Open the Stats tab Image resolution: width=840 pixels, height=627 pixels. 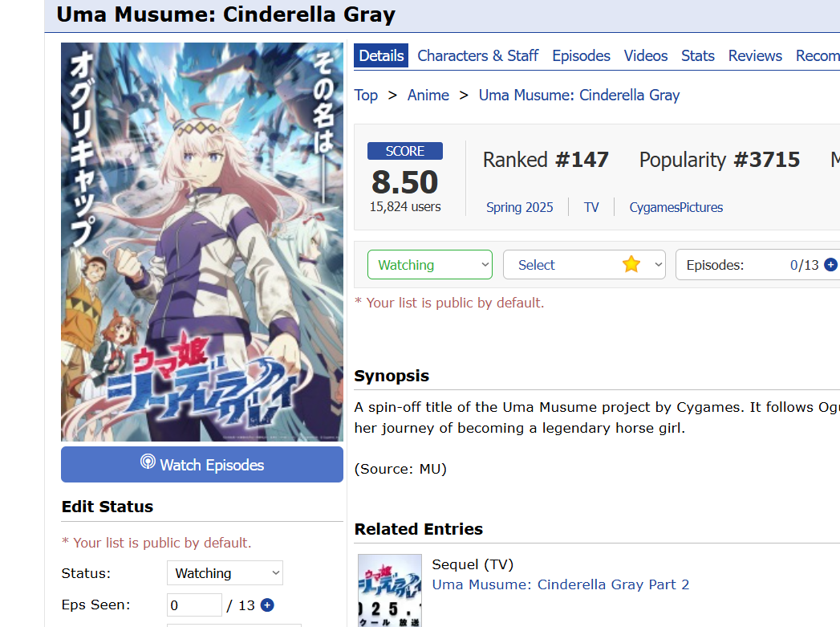[697, 55]
